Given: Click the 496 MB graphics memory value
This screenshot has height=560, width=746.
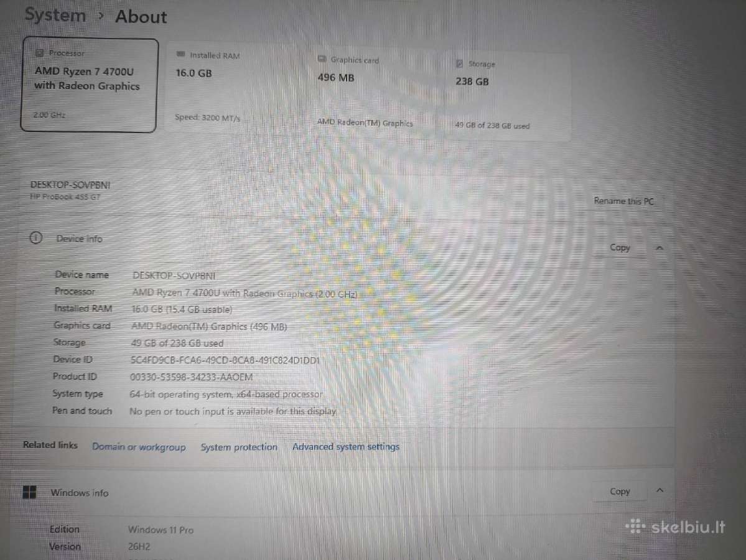Looking at the screenshot, I should click(x=336, y=78).
